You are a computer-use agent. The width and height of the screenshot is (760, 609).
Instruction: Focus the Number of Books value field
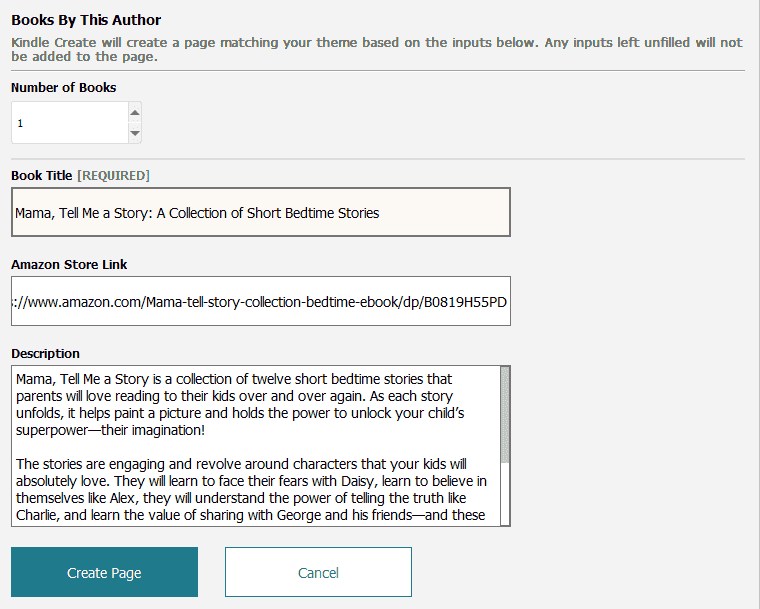click(x=70, y=123)
